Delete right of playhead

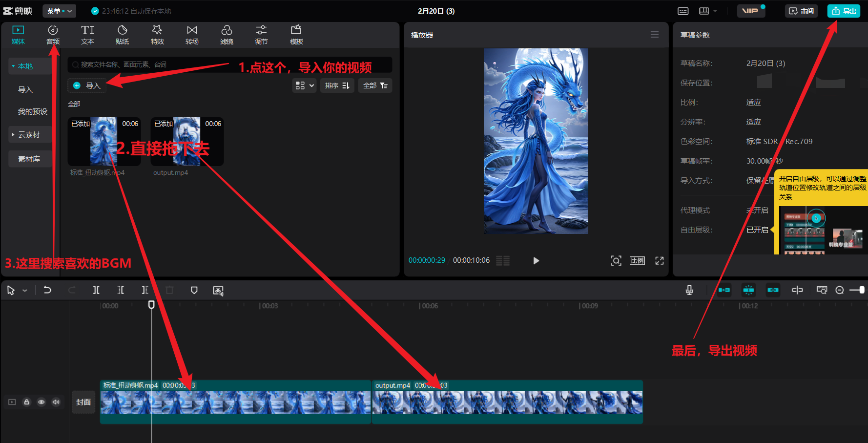(145, 290)
